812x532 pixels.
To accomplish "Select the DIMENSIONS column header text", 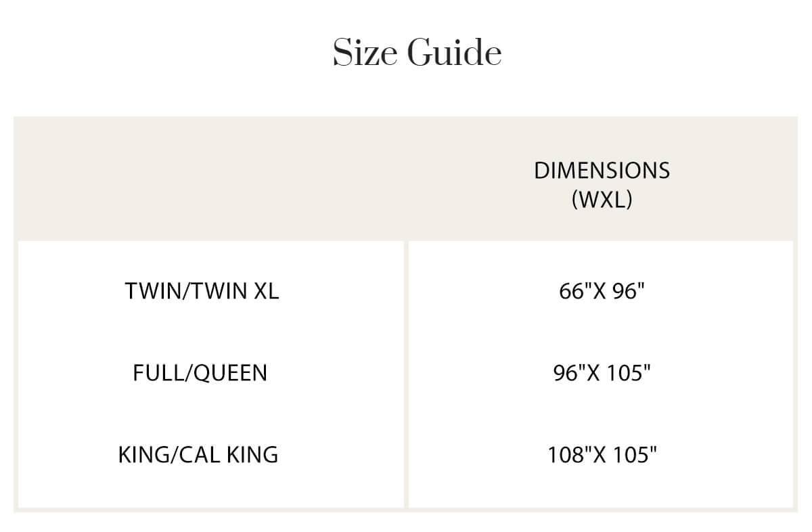I will pos(602,171).
